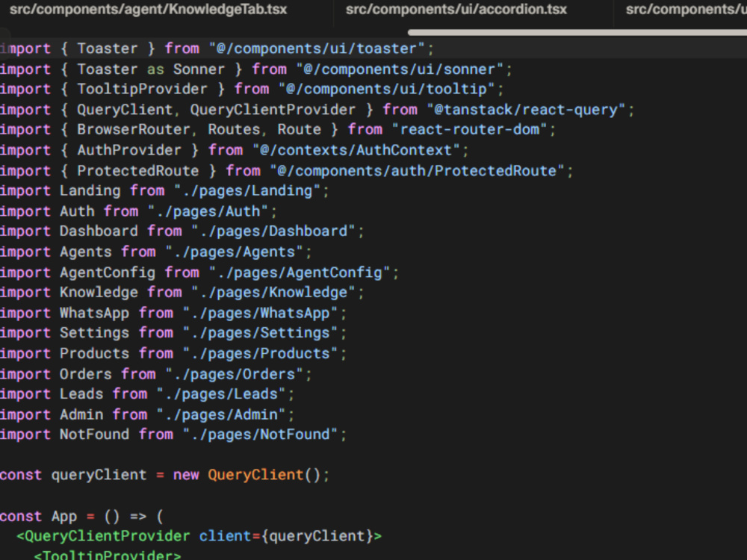
Task: Click BrowserRouter in the import line
Action: tap(134, 129)
